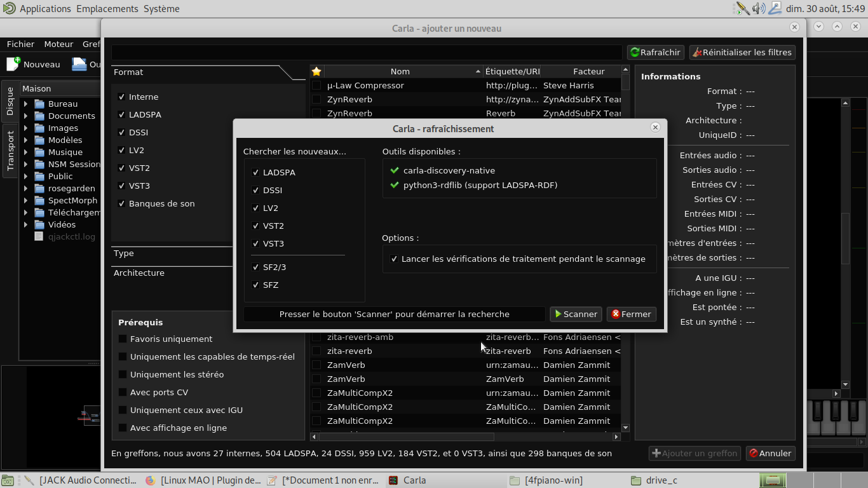
Task: Open the volume speaker tray icon
Action: click(x=759, y=8)
